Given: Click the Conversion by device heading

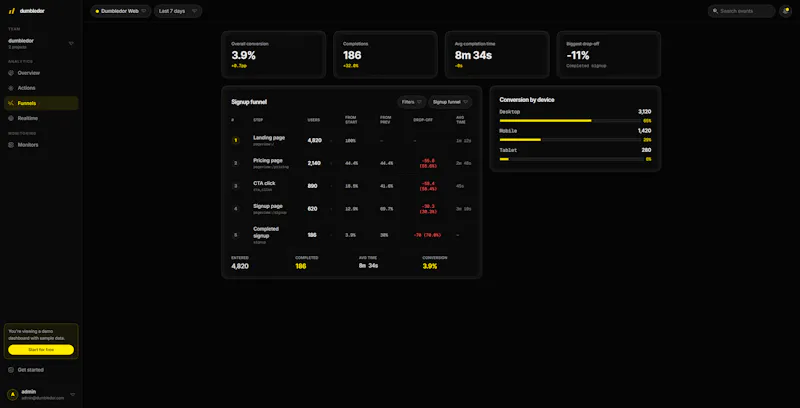Looking at the screenshot, I should pos(527,100).
